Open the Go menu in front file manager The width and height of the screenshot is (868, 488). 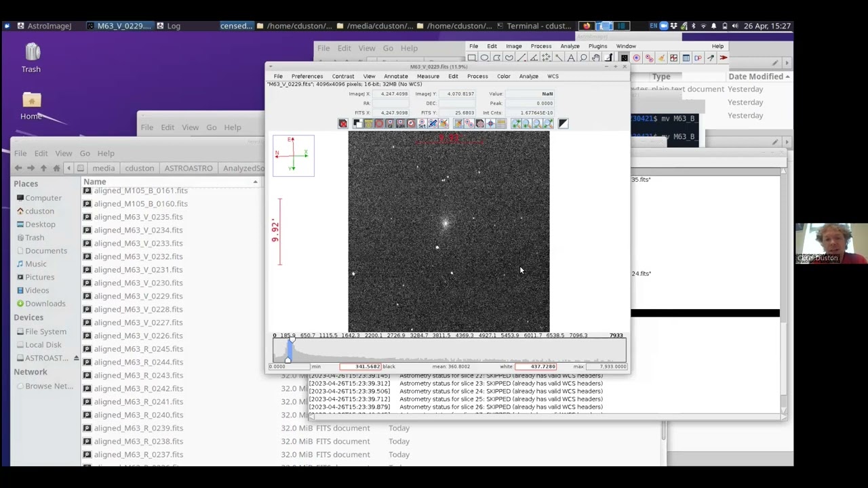[85, 153]
